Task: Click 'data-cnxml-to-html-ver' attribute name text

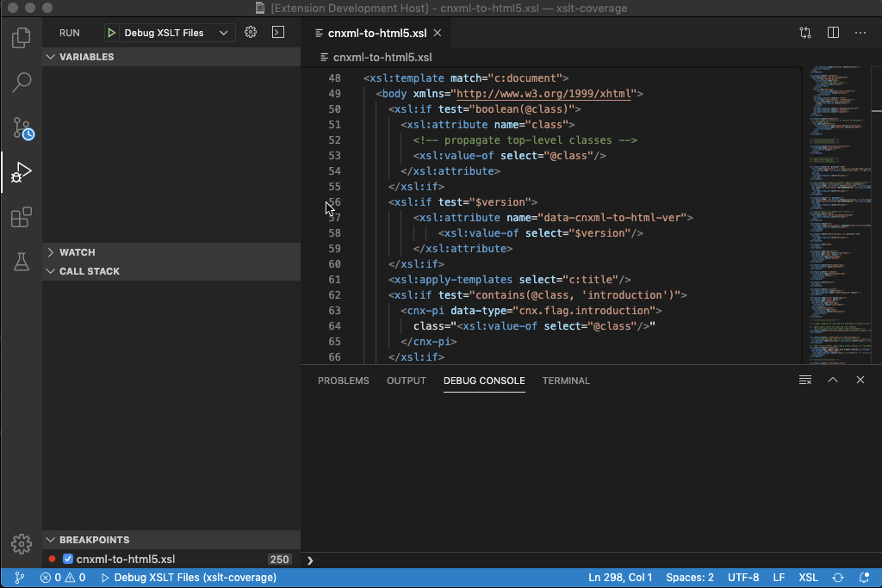Action: tap(612, 218)
